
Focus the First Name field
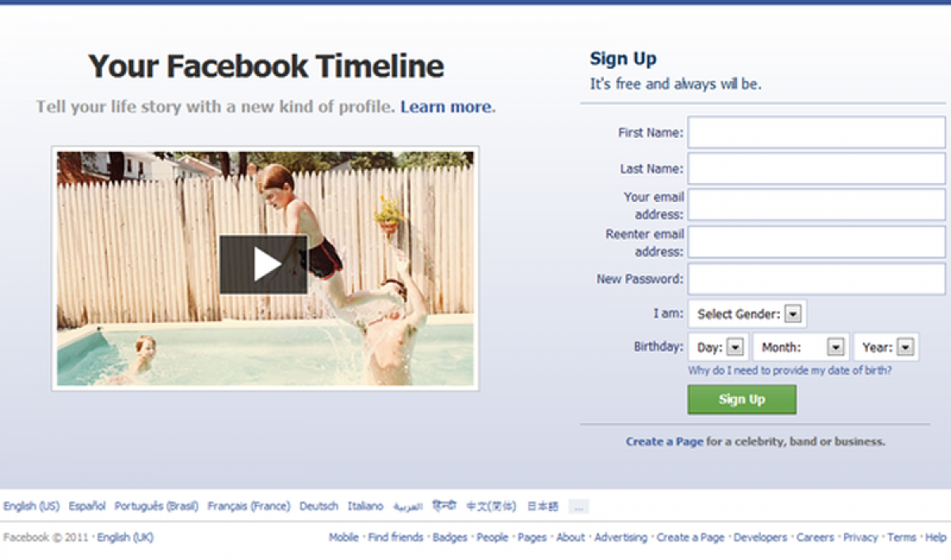[x=816, y=132]
